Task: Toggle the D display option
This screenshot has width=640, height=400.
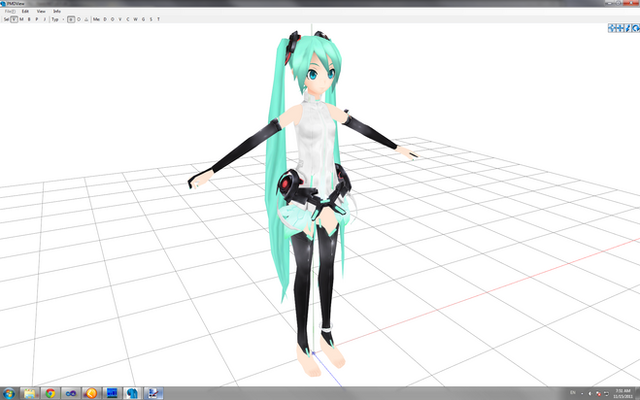Action: tap(105, 19)
